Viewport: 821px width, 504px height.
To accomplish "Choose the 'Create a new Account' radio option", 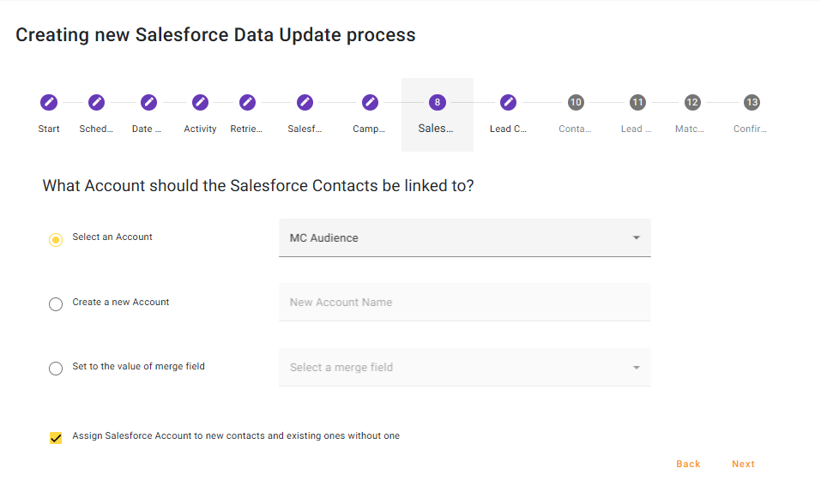I will coord(56,304).
